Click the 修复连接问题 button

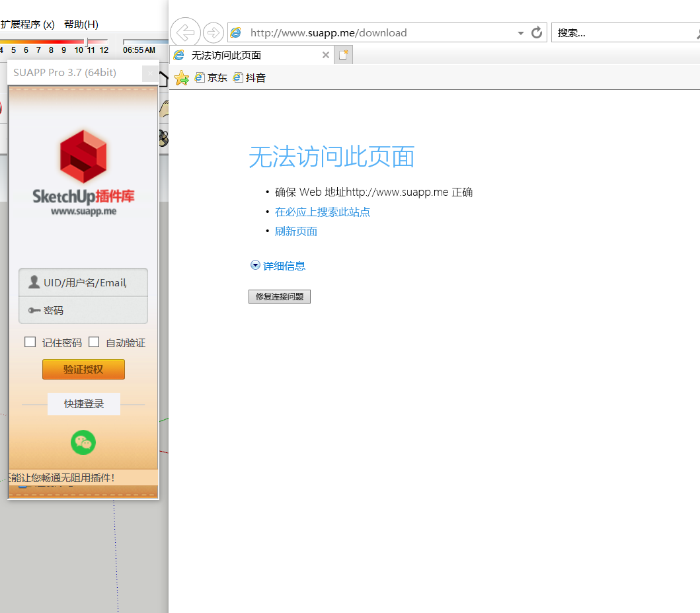[279, 297]
